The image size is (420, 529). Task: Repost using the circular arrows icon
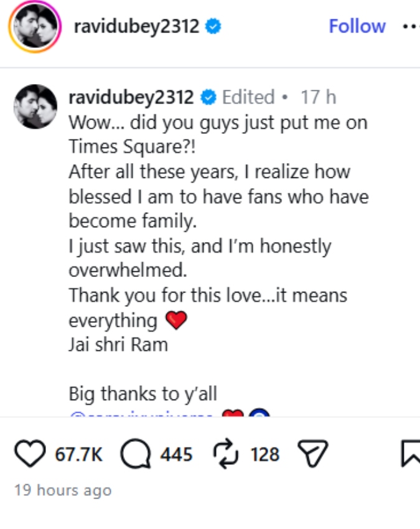pos(226,454)
